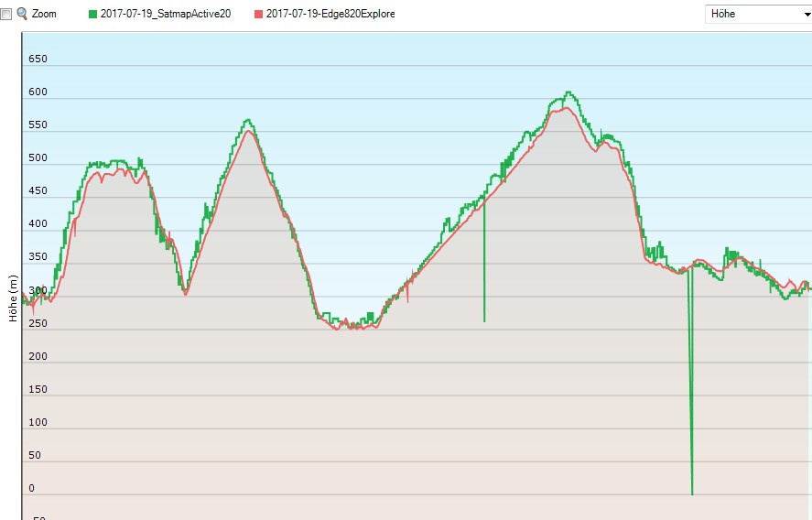
Task: Click the 0 label on the Y axis
Action: 32,489
